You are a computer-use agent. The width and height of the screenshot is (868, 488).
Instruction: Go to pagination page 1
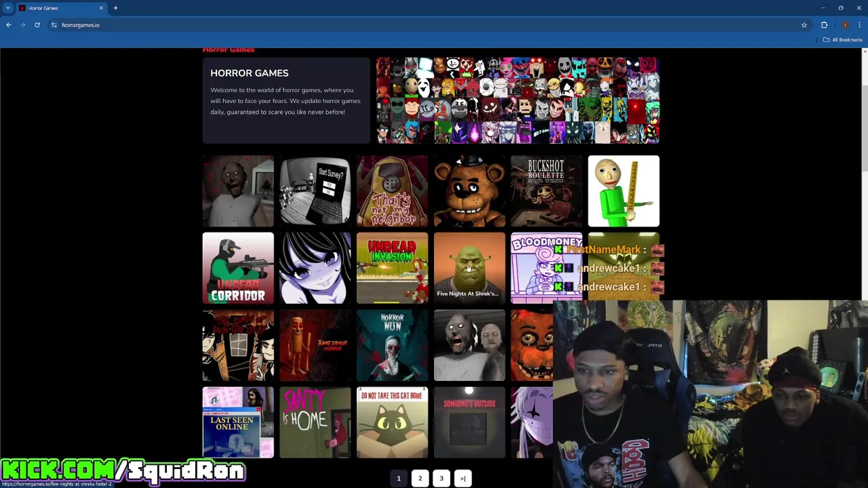click(x=399, y=479)
